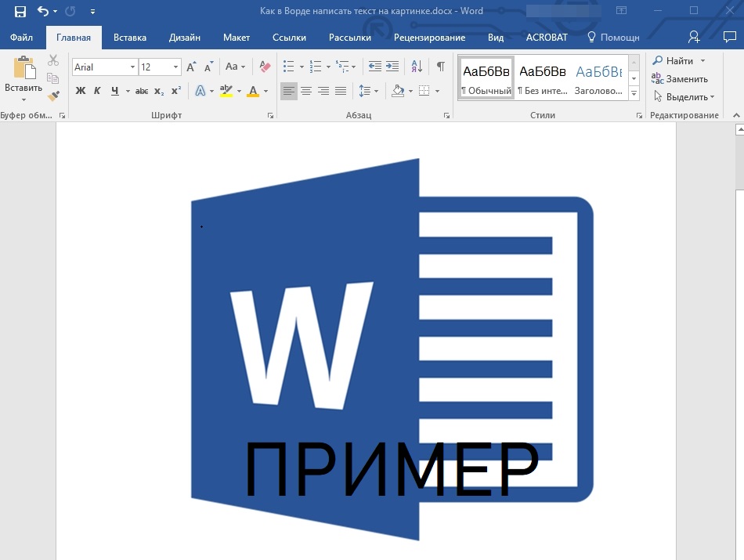Image resolution: width=744 pixels, height=560 pixels.
Task: Click the Cut scissors icon
Action: pos(53,60)
